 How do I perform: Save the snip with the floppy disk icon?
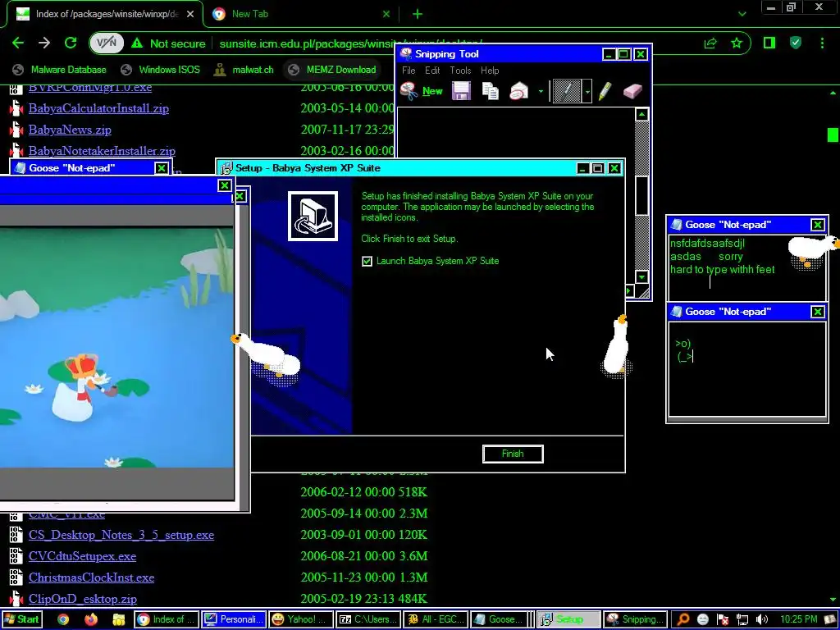tap(461, 91)
